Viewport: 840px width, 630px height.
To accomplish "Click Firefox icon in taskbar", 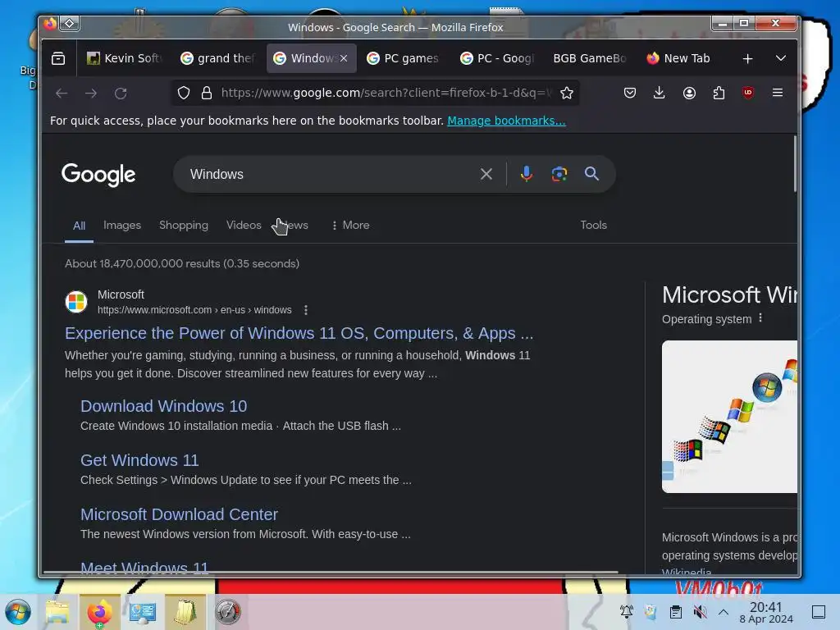I will pyautogui.click(x=99, y=612).
